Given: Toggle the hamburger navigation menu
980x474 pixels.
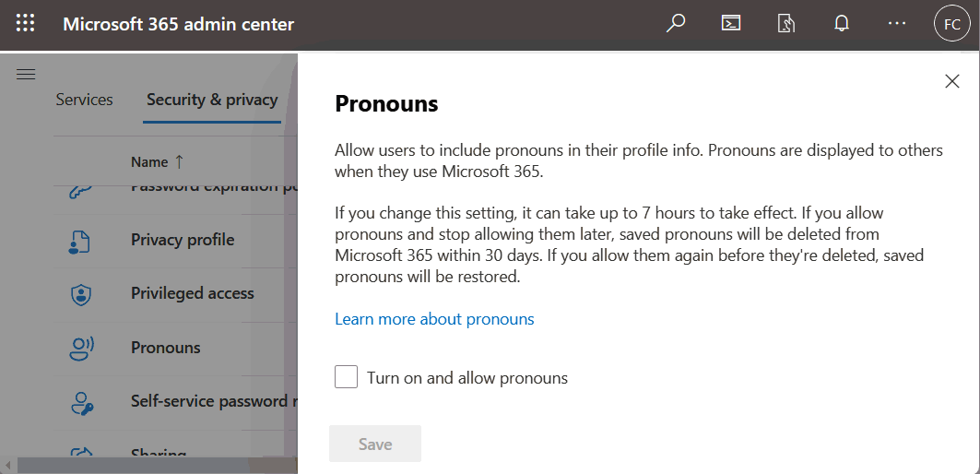Looking at the screenshot, I should [x=26, y=75].
